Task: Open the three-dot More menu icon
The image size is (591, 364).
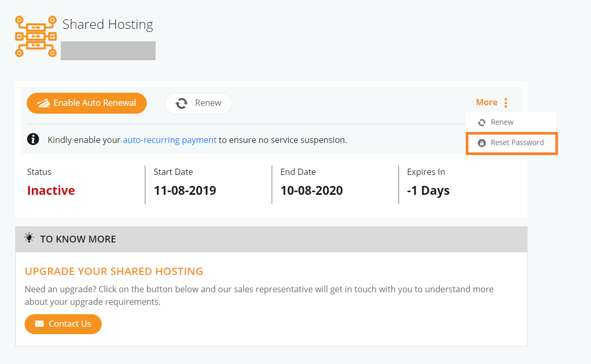Action: click(x=506, y=103)
